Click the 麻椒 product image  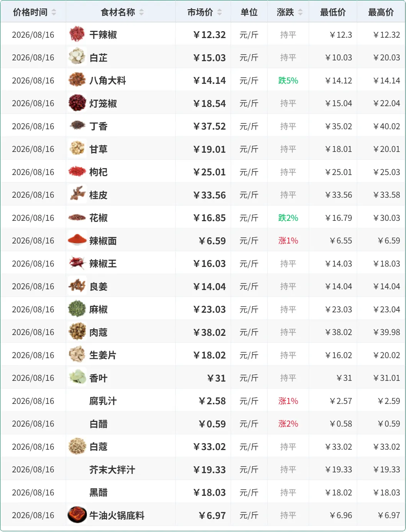point(77,309)
